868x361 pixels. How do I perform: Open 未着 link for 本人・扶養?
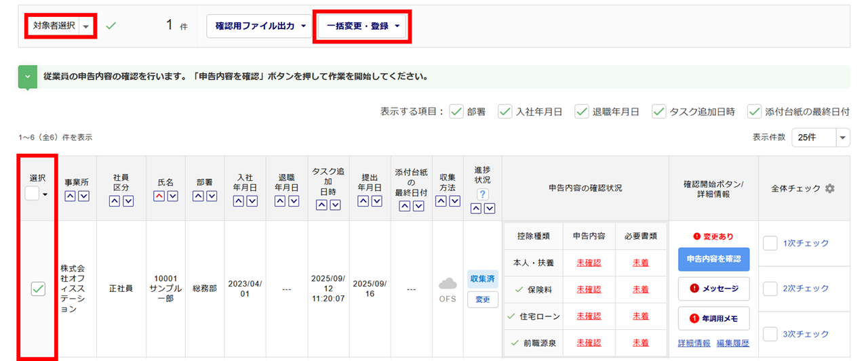coord(641,263)
